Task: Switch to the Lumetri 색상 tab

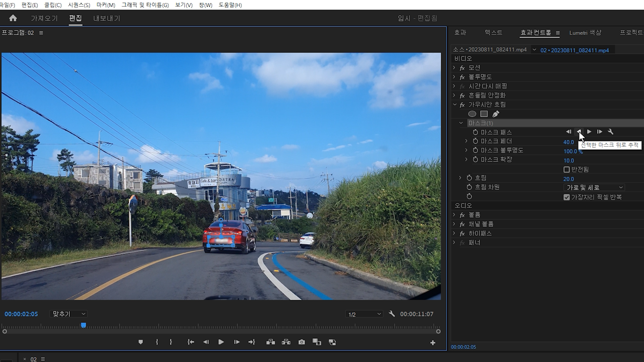Action: point(585,33)
